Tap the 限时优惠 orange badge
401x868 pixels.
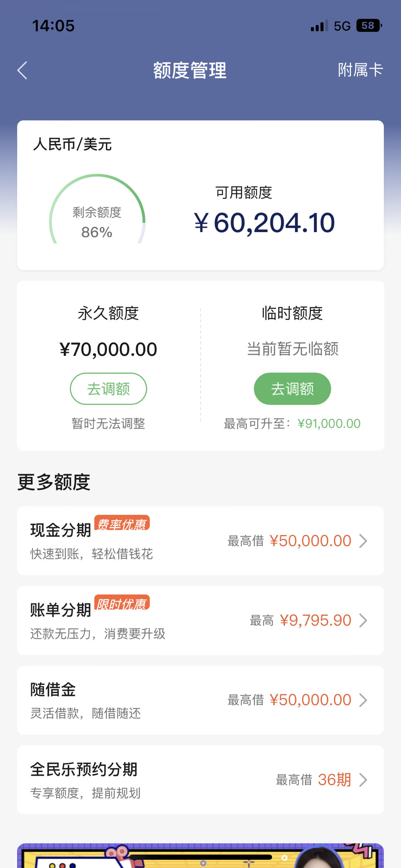click(122, 603)
